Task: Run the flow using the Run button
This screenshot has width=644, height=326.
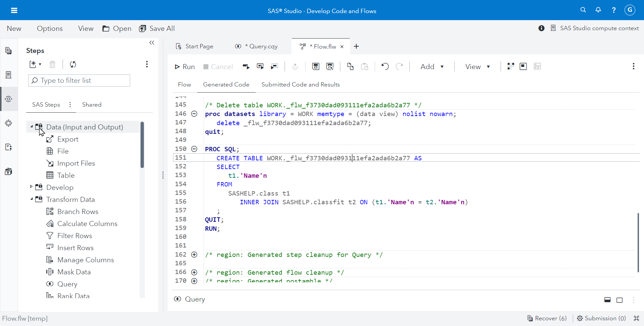Action: pyautogui.click(x=184, y=66)
